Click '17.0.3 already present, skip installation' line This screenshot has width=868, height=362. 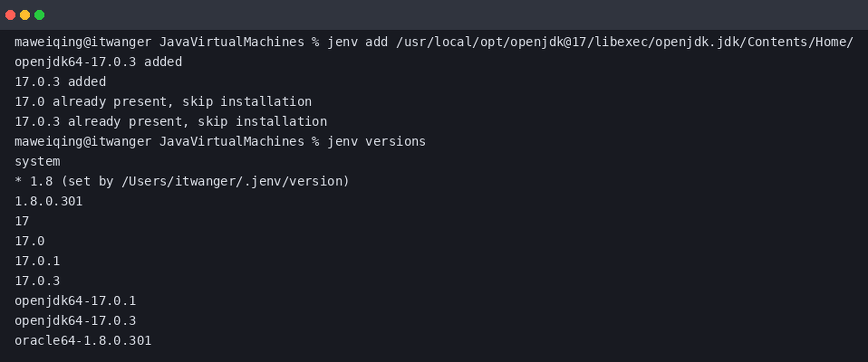click(171, 122)
